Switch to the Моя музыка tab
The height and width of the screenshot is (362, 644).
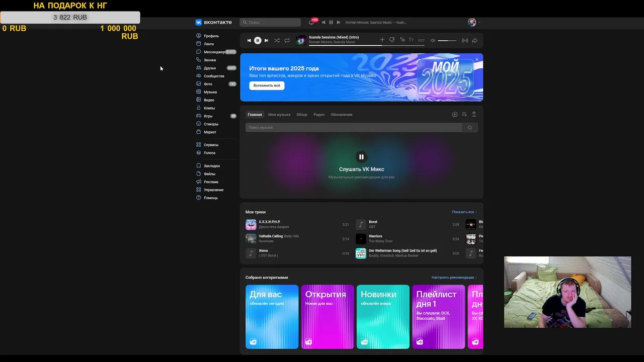tap(279, 115)
